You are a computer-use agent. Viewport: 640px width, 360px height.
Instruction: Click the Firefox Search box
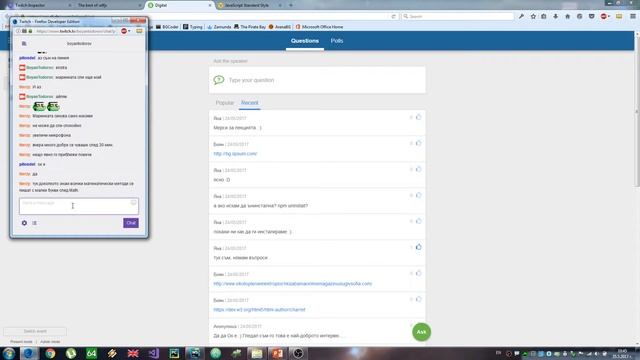point(458,16)
